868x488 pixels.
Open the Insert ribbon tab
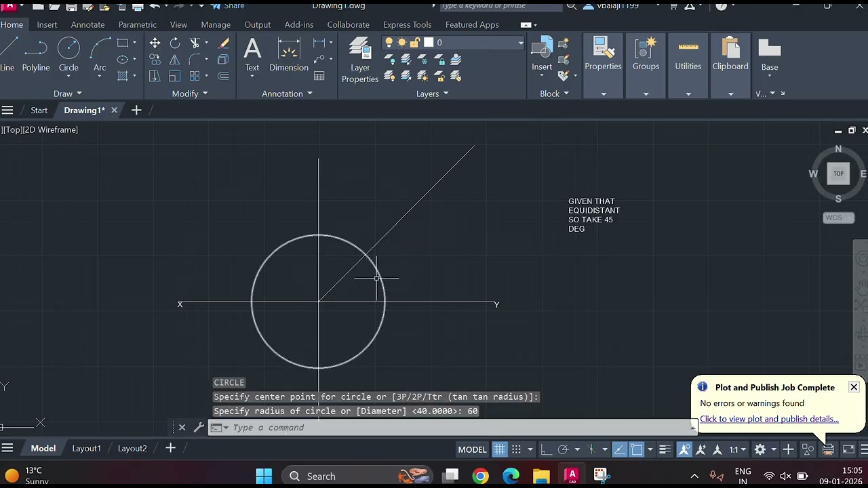point(47,24)
